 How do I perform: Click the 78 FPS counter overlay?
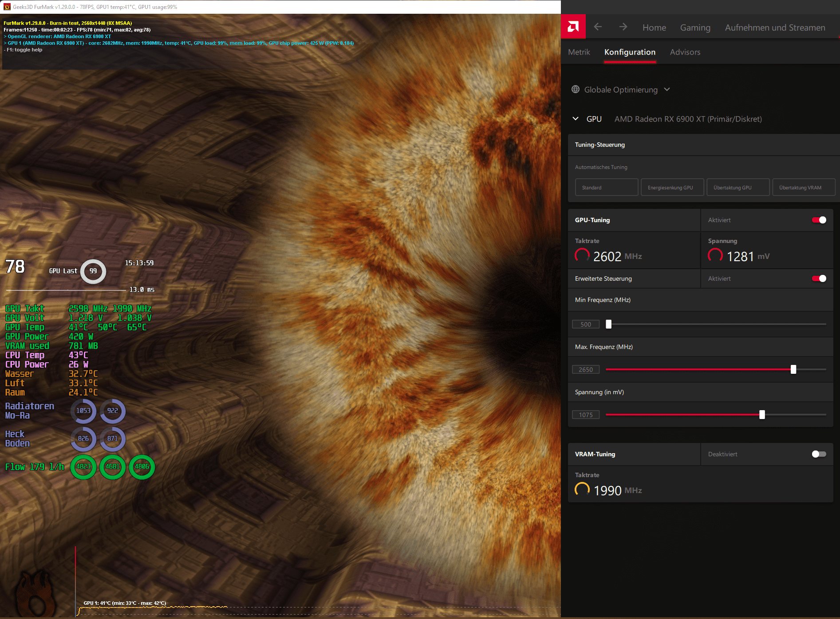point(15,266)
